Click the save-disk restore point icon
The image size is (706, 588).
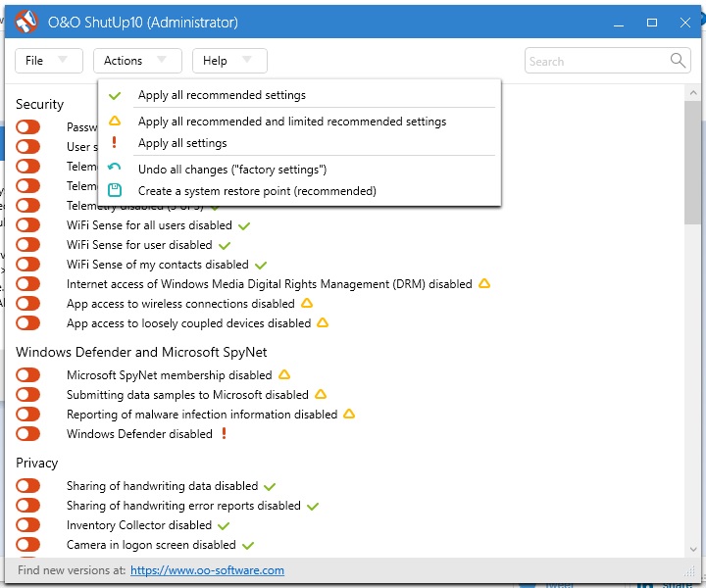115,190
